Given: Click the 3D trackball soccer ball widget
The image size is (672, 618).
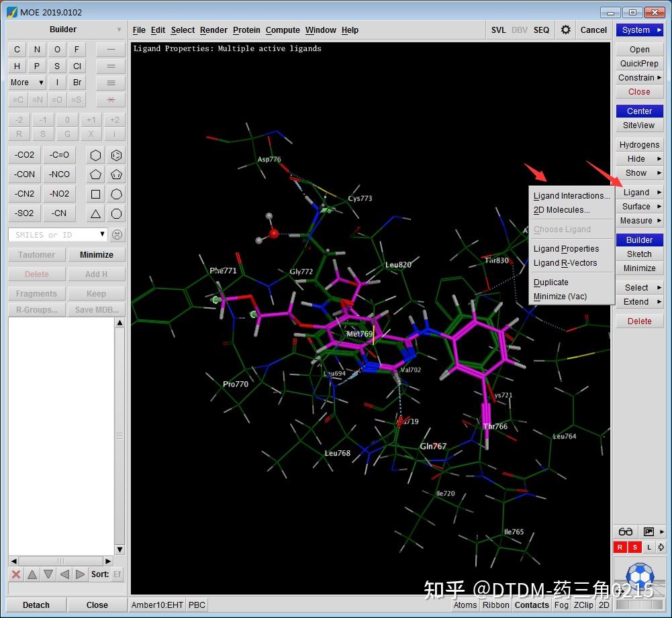Looking at the screenshot, I should tap(639, 576).
